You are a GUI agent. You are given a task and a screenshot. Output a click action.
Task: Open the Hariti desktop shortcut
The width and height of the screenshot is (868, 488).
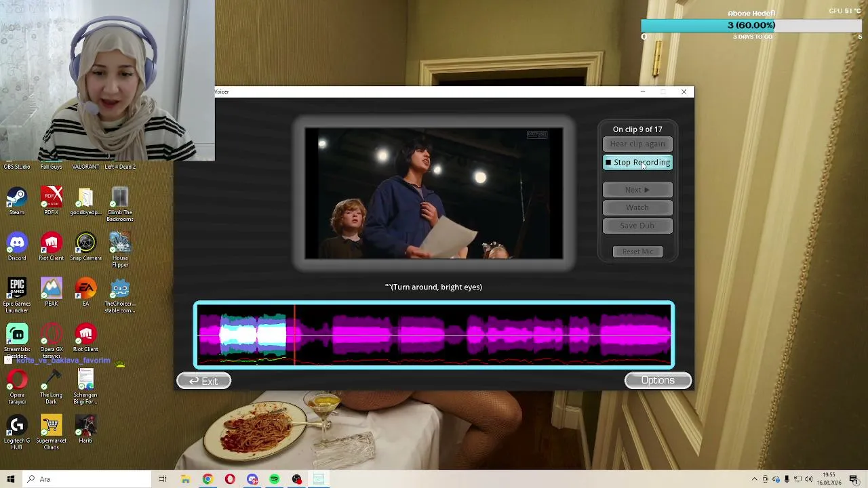pyautogui.click(x=85, y=428)
